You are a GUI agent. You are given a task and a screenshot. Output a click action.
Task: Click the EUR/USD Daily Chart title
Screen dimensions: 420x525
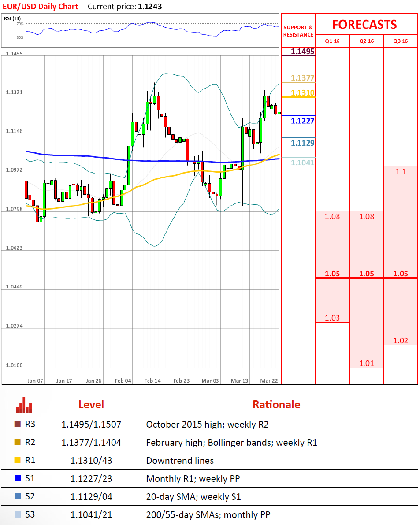click(40, 6)
